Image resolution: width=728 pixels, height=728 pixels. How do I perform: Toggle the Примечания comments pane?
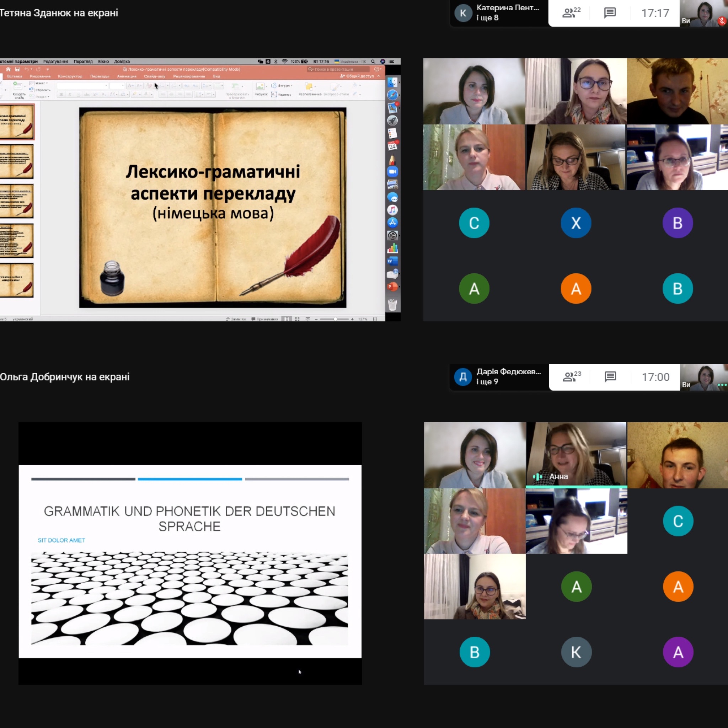[x=265, y=319]
